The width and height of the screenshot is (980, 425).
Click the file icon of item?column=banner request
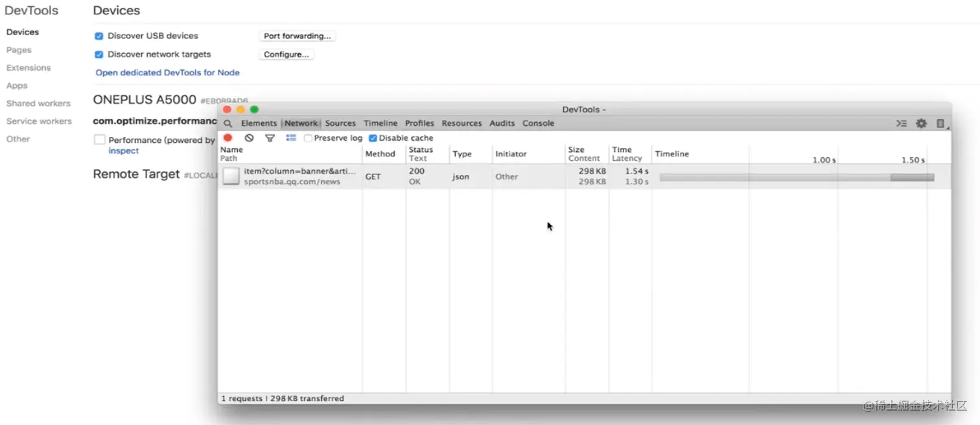(231, 176)
